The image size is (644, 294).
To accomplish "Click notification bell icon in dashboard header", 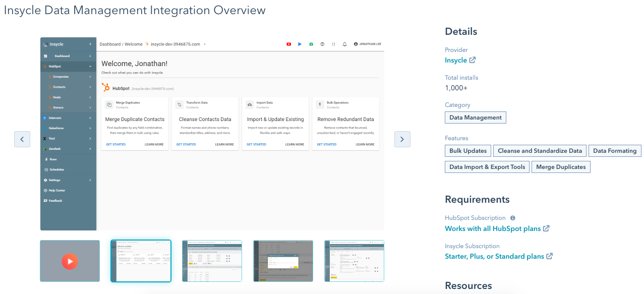I will coord(345,44).
